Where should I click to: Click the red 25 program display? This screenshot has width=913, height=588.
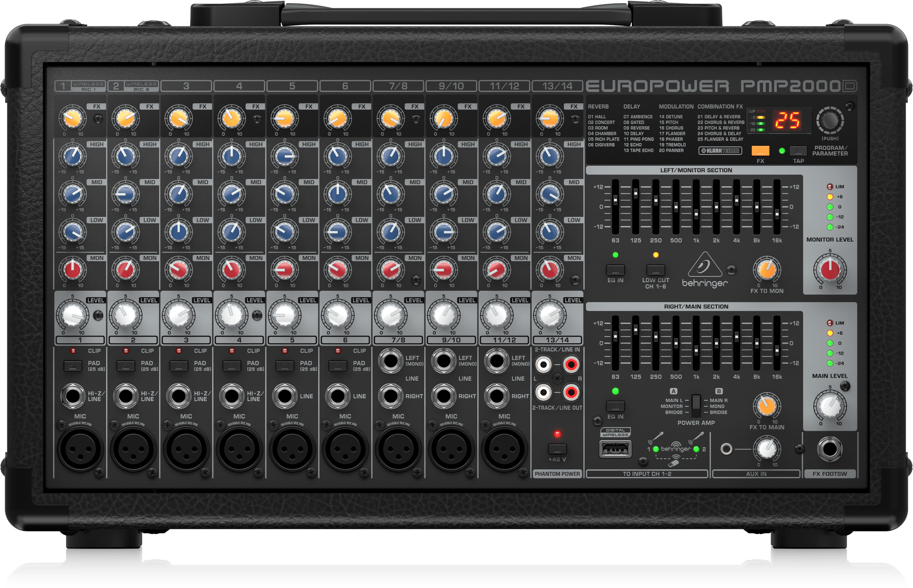[x=787, y=121]
